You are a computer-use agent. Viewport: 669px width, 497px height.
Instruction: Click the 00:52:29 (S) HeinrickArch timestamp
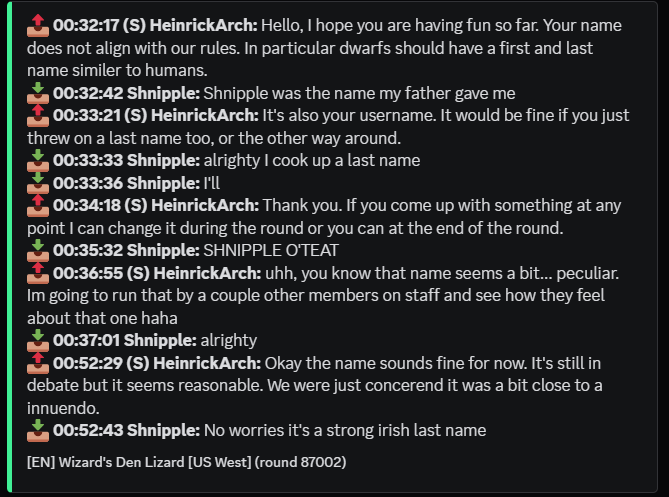pyautogui.click(x=87, y=363)
